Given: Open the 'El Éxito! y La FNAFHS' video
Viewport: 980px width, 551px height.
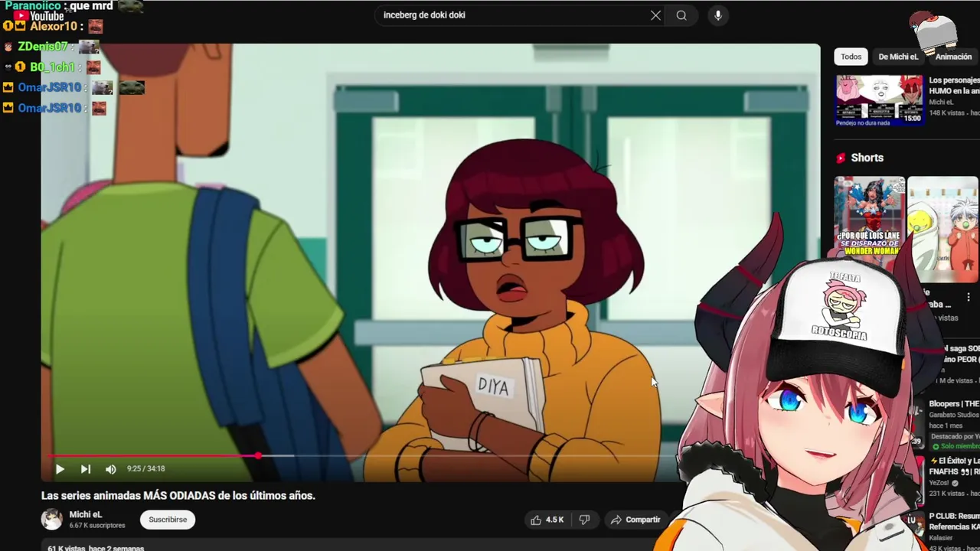Looking at the screenshot, I should pyautogui.click(x=954, y=466).
